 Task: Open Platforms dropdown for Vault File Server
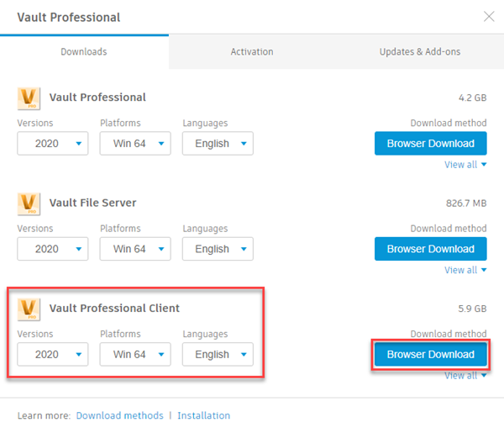click(x=135, y=249)
